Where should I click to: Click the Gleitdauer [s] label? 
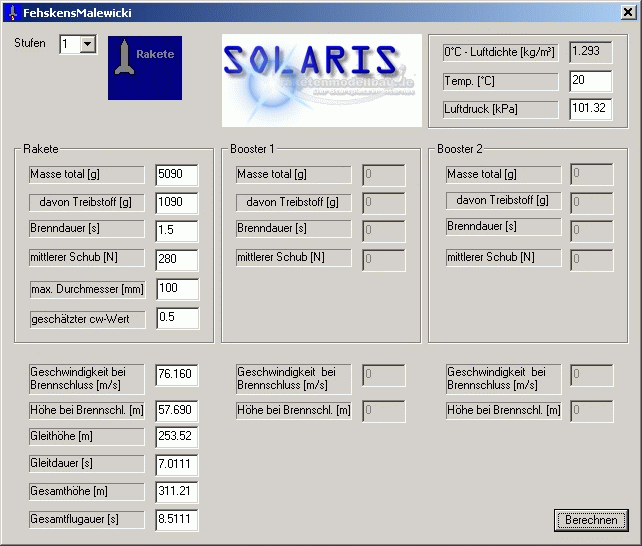click(x=86, y=463)
